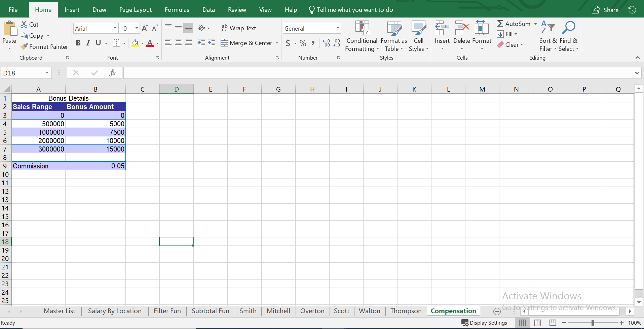Open Find & Select magnifier
Viewport: 644px width, 329px height.
tap(569, 36)
